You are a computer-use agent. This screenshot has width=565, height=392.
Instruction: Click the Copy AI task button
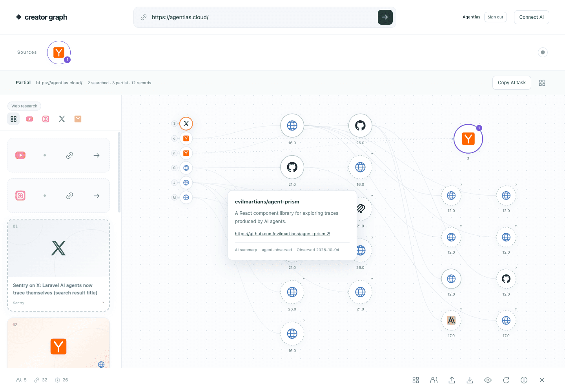click(512, 83)
